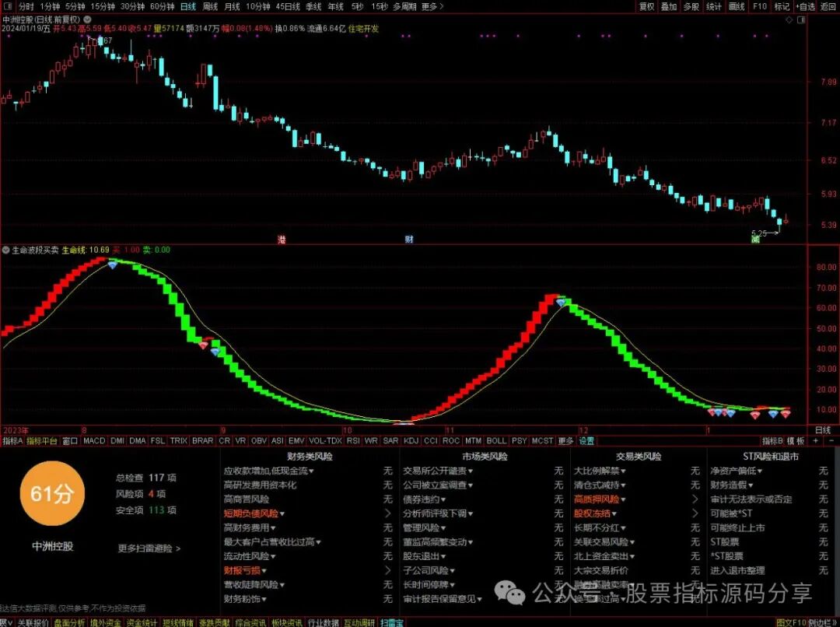The height and width of the screenshot is (627, 840).
Task: Open the 扫雷宝 bottom tab
Action: point(391,622)
